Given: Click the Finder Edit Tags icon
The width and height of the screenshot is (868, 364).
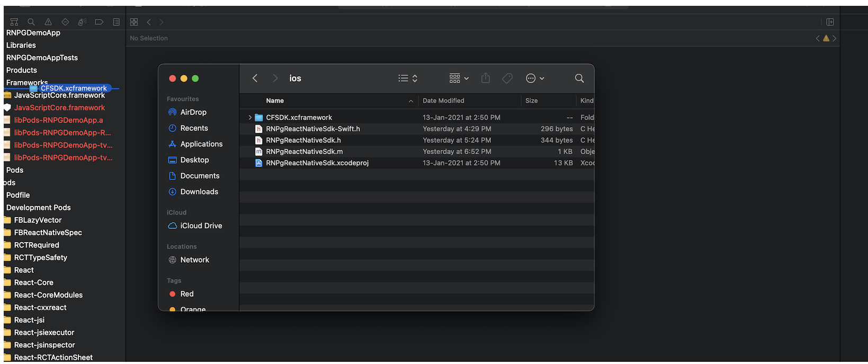Looking at the screenshot, I should click(x=507, y=78).
